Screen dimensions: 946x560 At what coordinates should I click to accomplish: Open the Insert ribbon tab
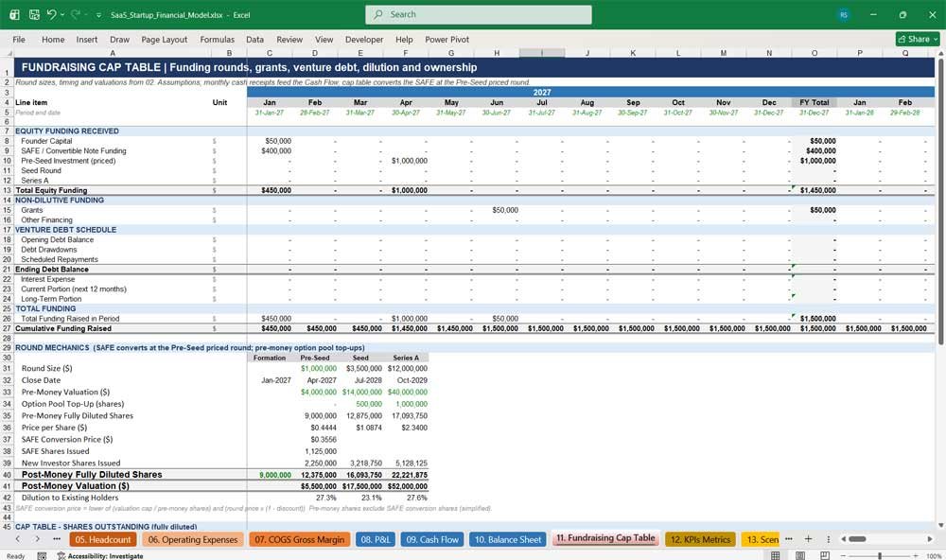[x=87, y=39]
